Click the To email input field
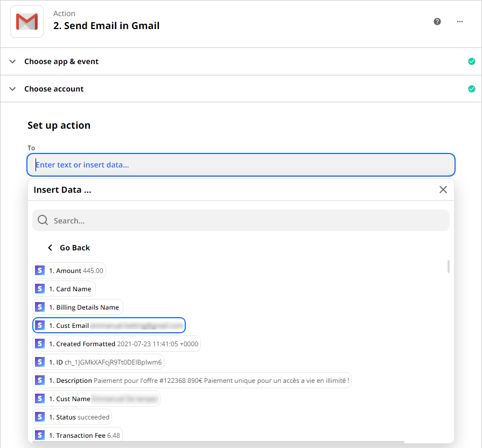Image resolution: width=482 pixels, height=448 pixels. pyautogui.click(x=241, y=165)
